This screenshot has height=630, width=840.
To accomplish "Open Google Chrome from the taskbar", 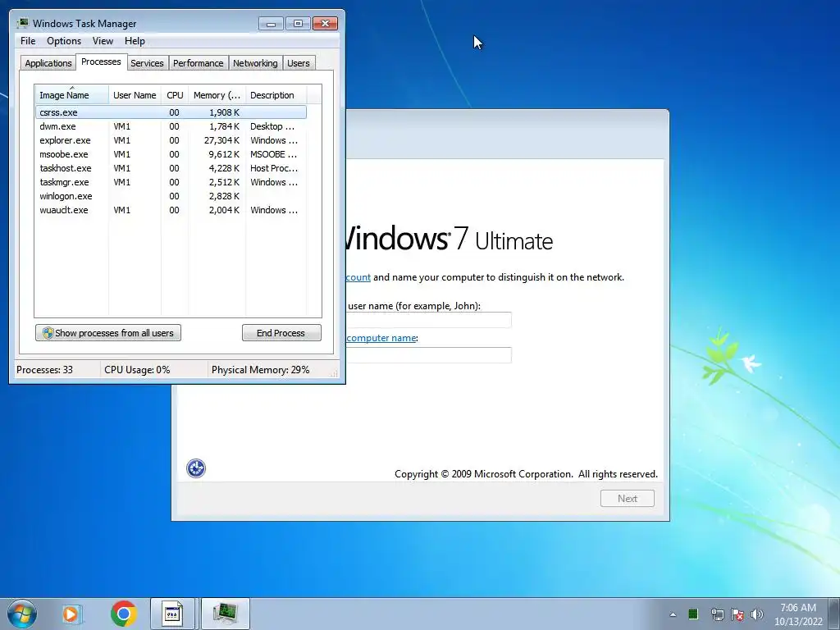I will (123, 614).
